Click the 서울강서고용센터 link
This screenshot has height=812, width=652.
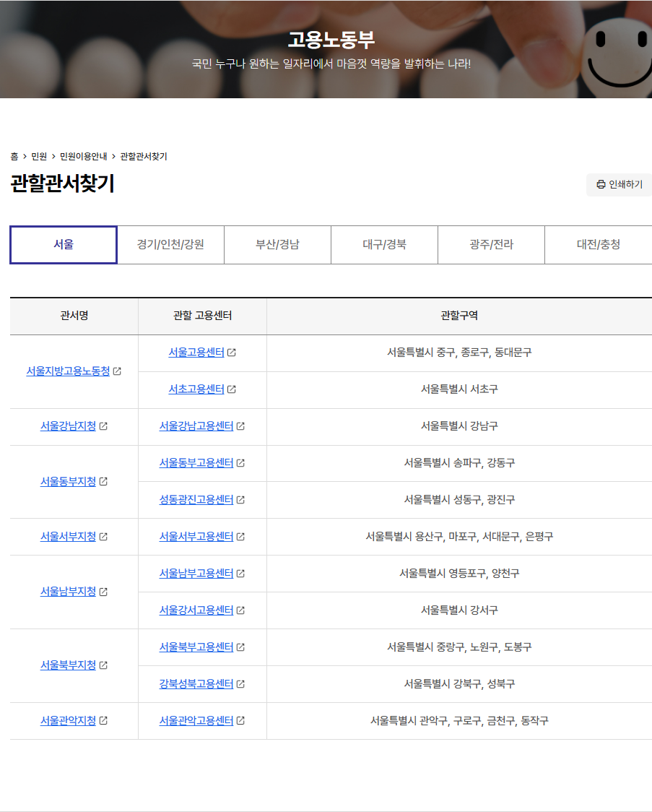pos(197,610)
